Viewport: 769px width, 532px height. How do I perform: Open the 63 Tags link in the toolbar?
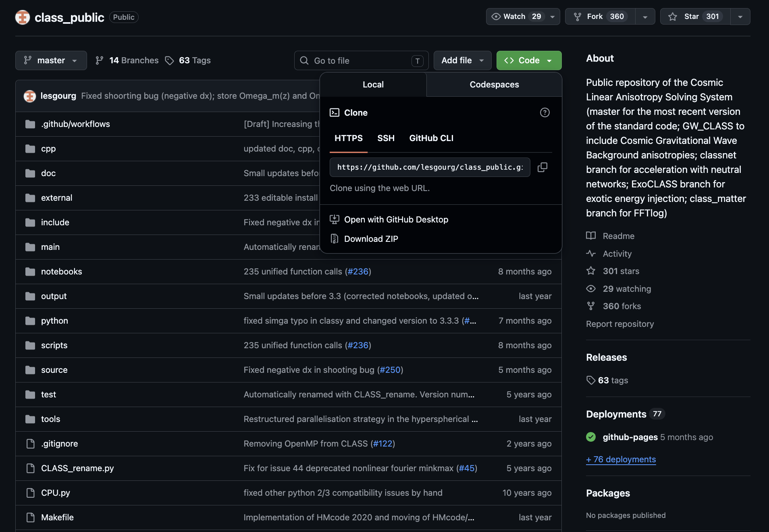click(x=188, y=60)
